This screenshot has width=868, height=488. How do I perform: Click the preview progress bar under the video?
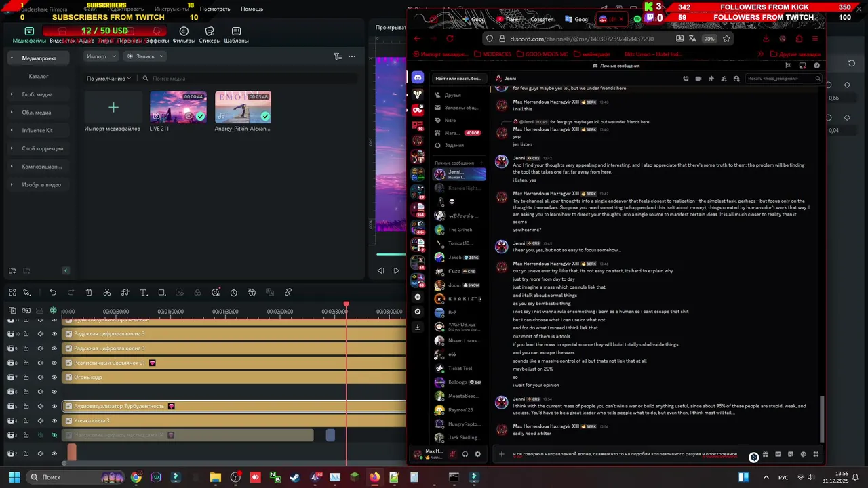[391, 255]
